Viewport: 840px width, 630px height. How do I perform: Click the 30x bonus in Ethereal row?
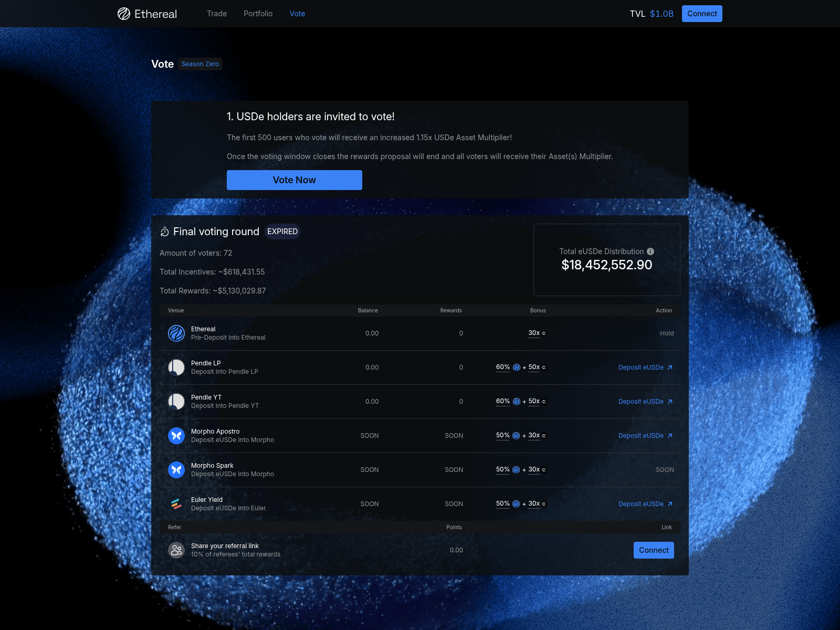coord(534,333)
